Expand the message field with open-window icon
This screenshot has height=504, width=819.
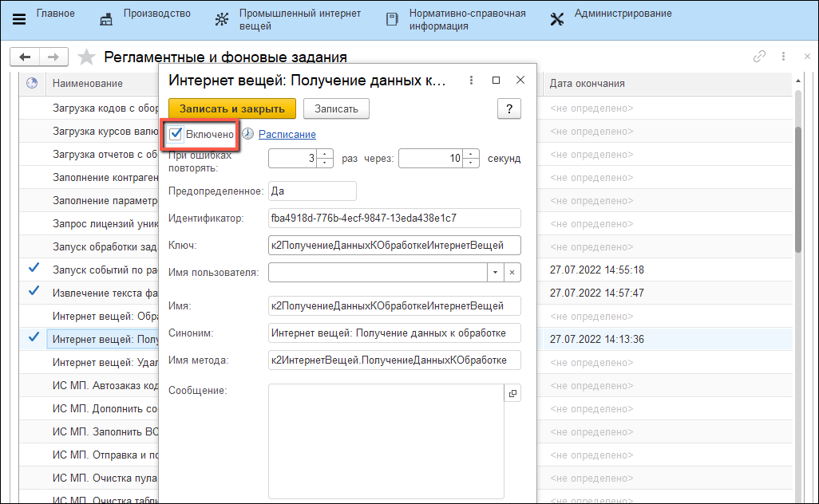[x=512, y=393]
